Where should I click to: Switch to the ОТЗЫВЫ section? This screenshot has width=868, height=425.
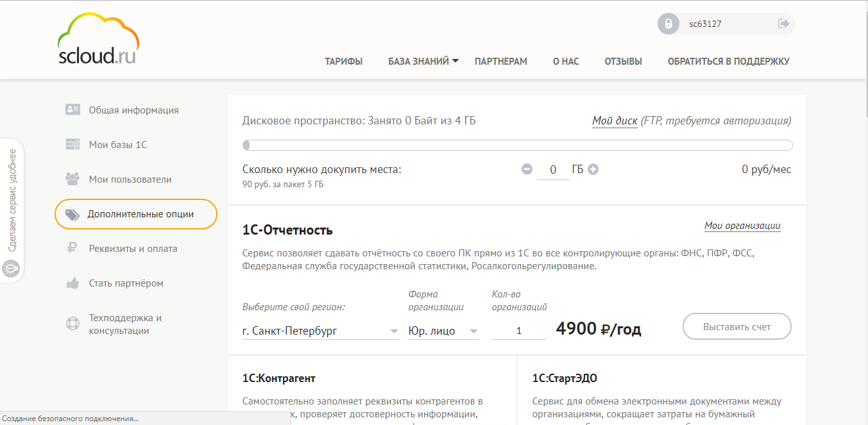(x=622, y=61)
